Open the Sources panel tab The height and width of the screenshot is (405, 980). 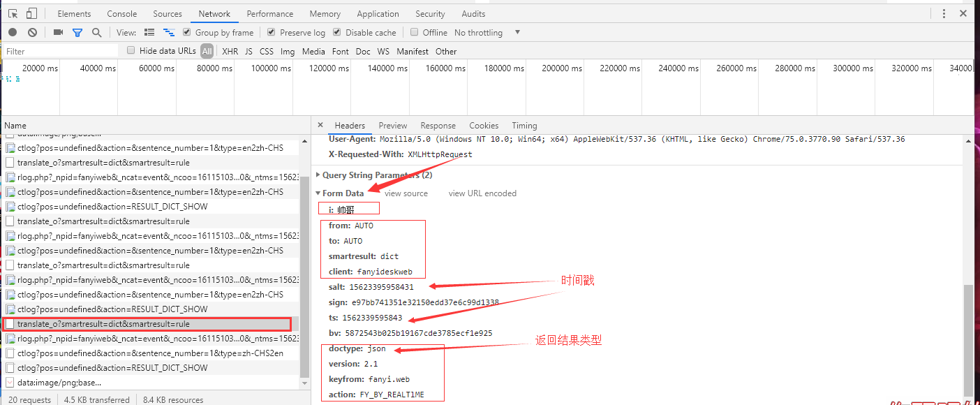pyautogui.click(x=168, y=13)
